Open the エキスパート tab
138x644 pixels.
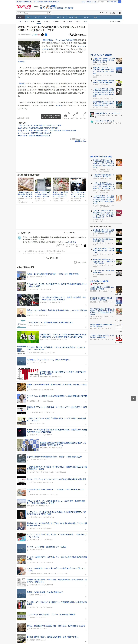pos(48,17)
